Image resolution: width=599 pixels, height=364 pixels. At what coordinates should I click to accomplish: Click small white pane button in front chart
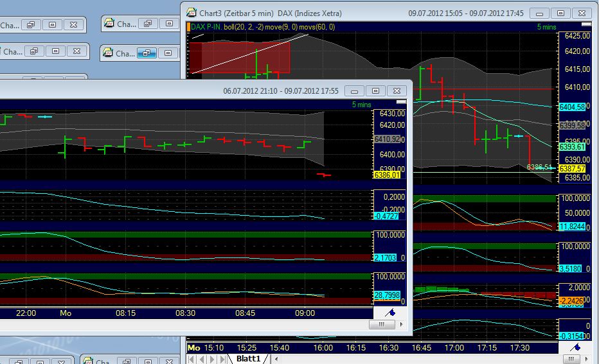click(x=401, y=102)
